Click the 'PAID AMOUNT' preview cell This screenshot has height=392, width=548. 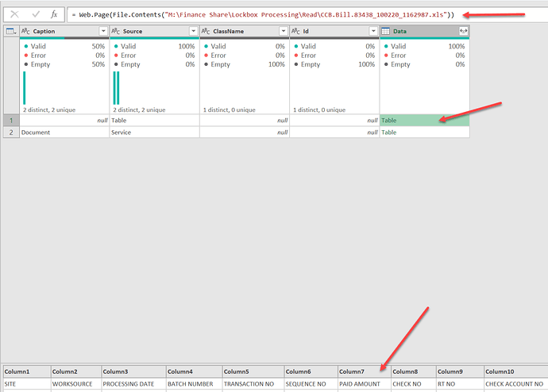pyautogui.click(x=365, y=384)
